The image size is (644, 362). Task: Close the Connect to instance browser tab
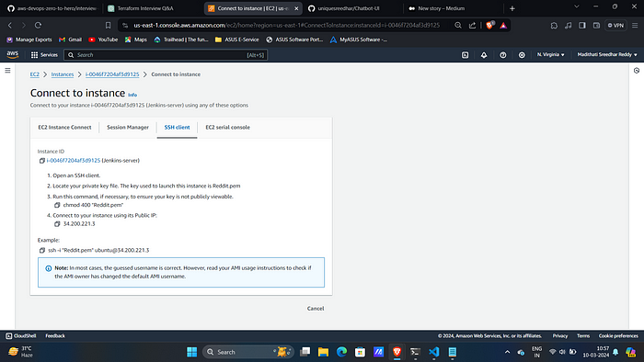pyautogui.click(x=296, y=8)
